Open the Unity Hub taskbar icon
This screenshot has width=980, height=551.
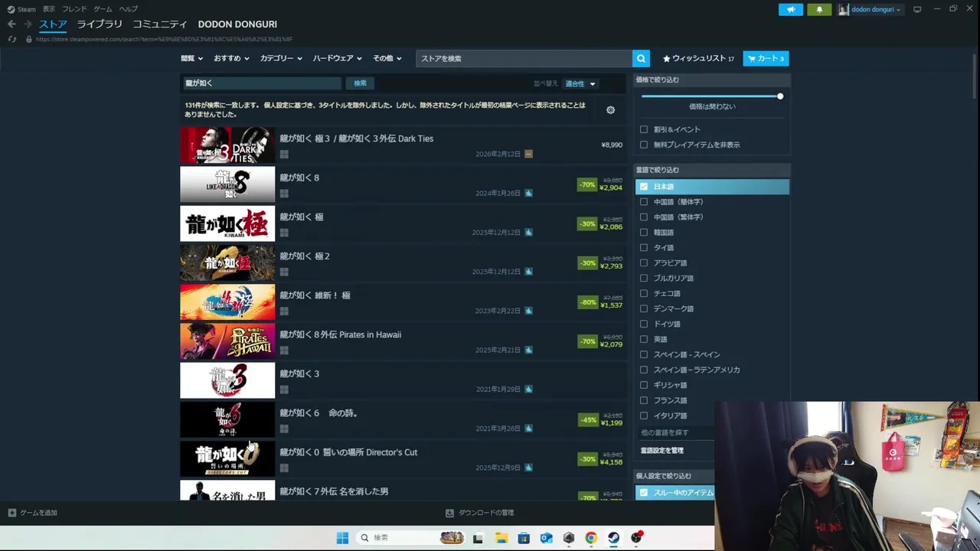(568, 538)
